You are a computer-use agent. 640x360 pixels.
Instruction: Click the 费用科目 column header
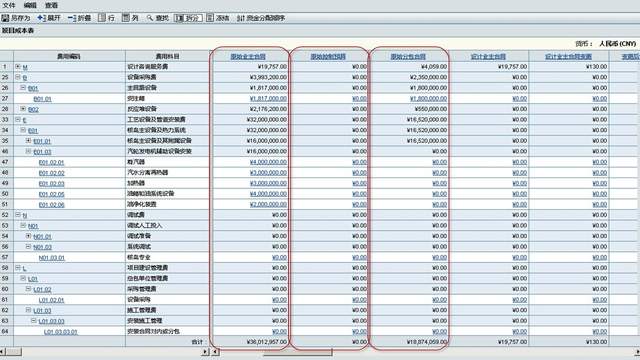pos(168,56)
